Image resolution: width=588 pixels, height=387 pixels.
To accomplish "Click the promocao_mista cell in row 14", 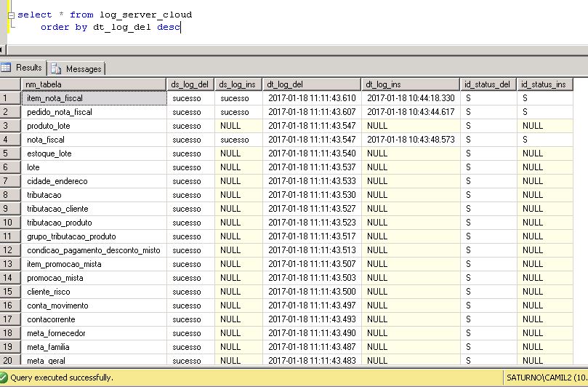I will point(94,278).
